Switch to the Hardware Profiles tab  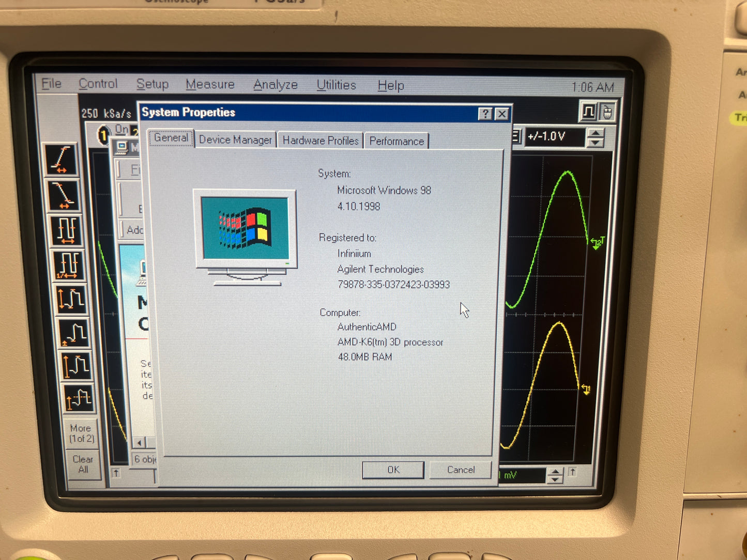321,141
